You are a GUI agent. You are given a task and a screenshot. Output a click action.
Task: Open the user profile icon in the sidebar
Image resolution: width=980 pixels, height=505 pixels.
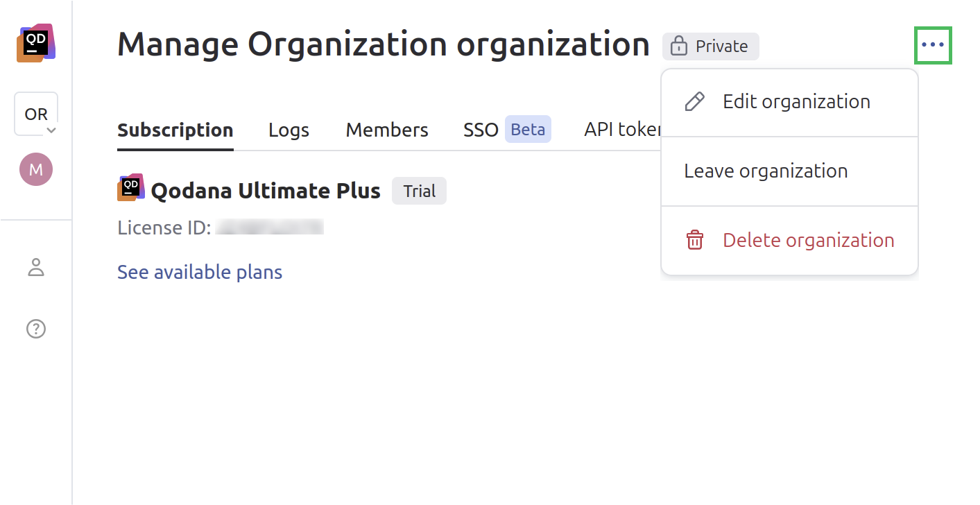tap(36, 267)
